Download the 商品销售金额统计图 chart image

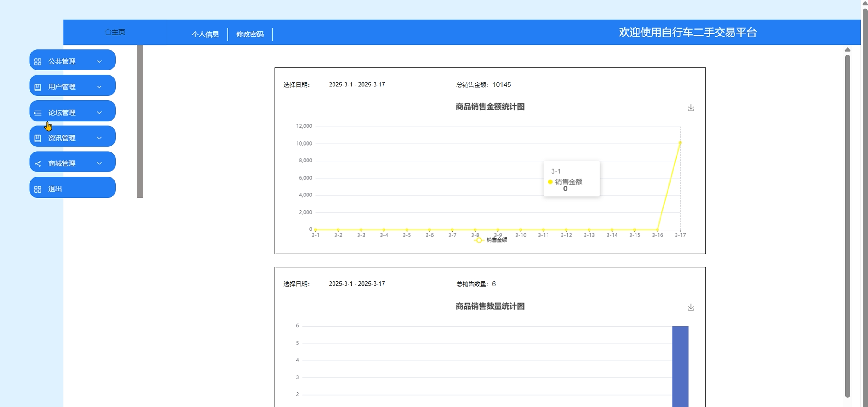tap(690, 108)
